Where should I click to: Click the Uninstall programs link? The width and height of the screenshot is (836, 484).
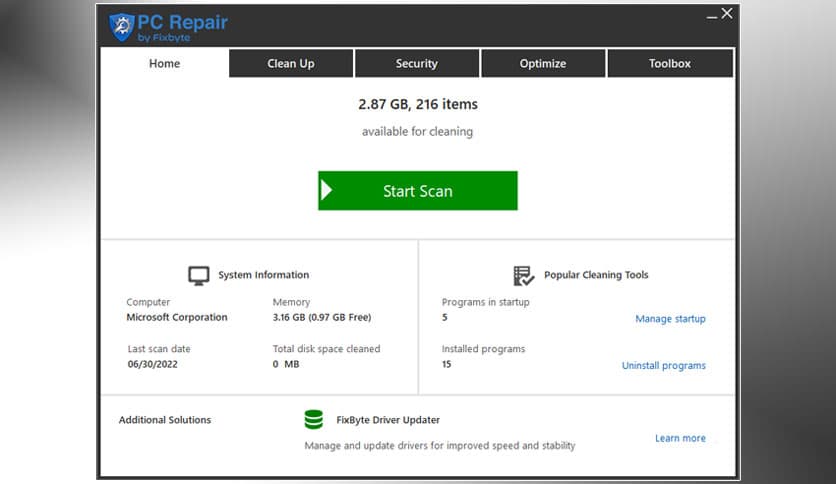663,366
